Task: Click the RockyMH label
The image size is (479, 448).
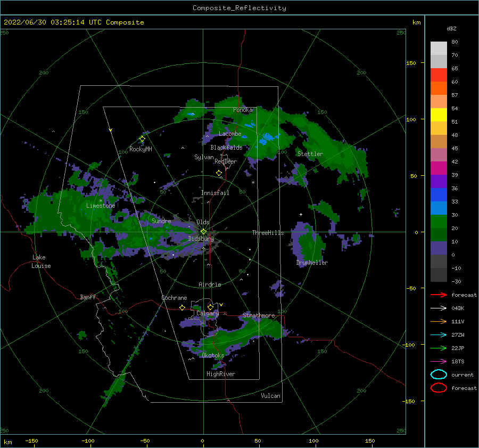Action: [141, 149]
